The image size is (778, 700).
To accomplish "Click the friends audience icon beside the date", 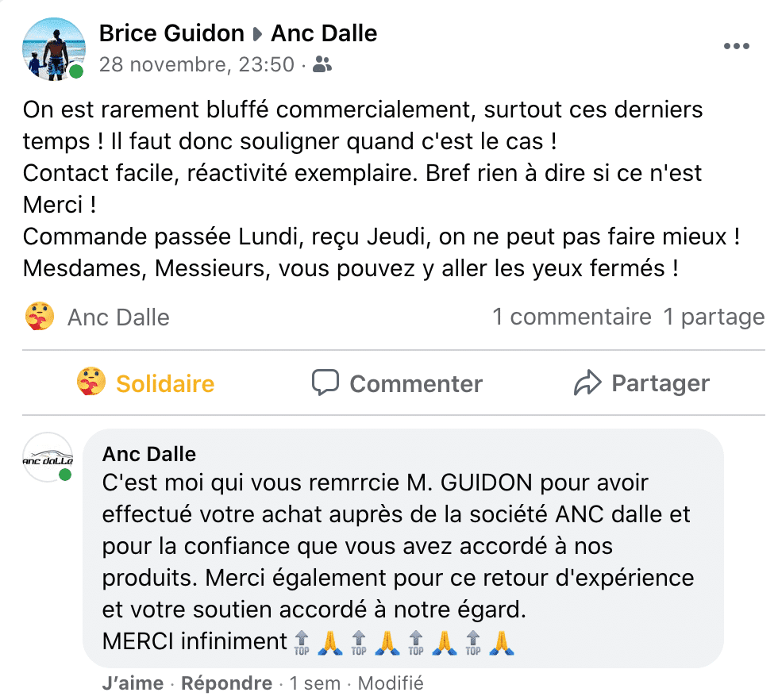I will (322, 65).
